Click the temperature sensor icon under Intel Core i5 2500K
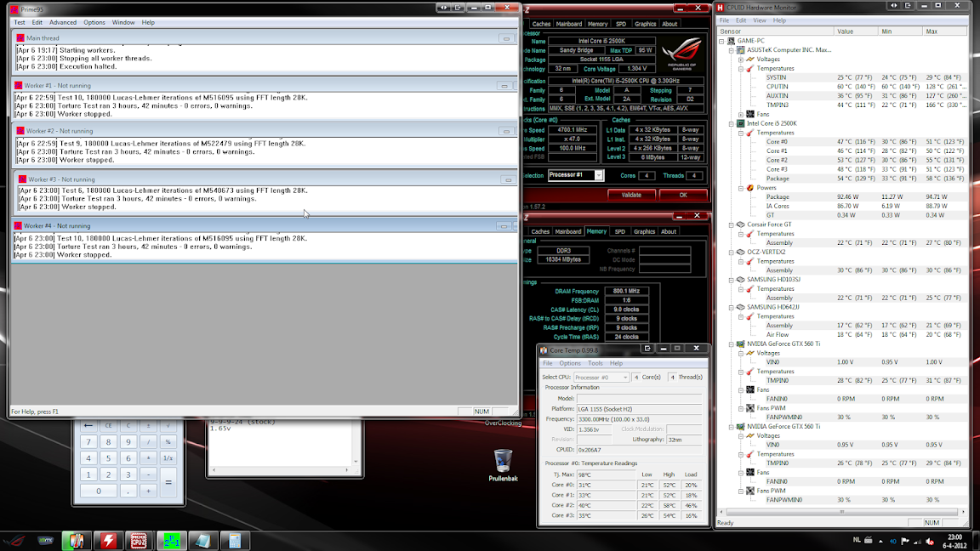Viewport: 980px width, 551px height. [x=749, y=133]
